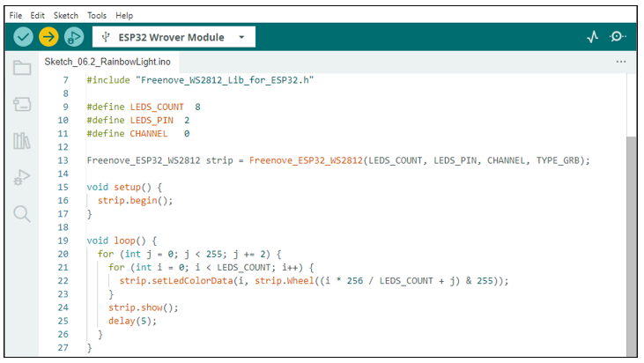Viewport: 644px width, 363px height.
Task: Click delay(5); on line 25
Action: pos(132,321)
